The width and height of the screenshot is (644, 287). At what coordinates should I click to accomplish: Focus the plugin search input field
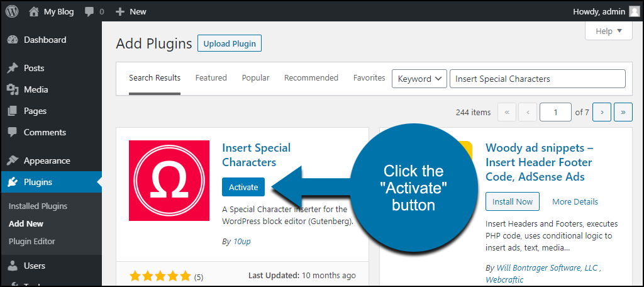pyautogui.click(x=538, y=79)
